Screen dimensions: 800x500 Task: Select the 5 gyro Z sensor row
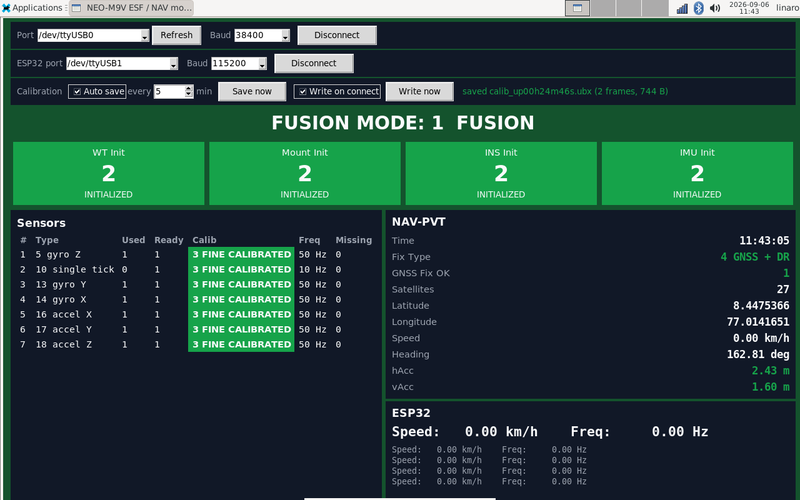[196, 255]
